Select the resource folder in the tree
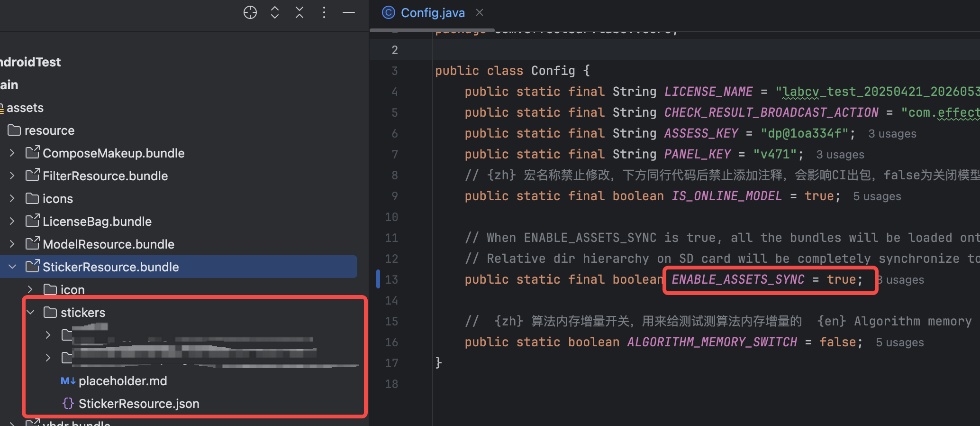980x426 pixels. (49, 130)
